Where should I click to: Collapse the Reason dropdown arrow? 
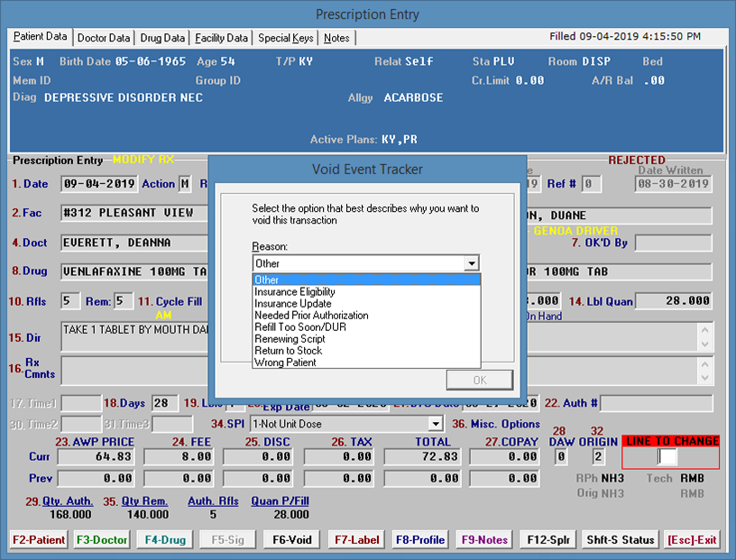(x=471, y=263)
